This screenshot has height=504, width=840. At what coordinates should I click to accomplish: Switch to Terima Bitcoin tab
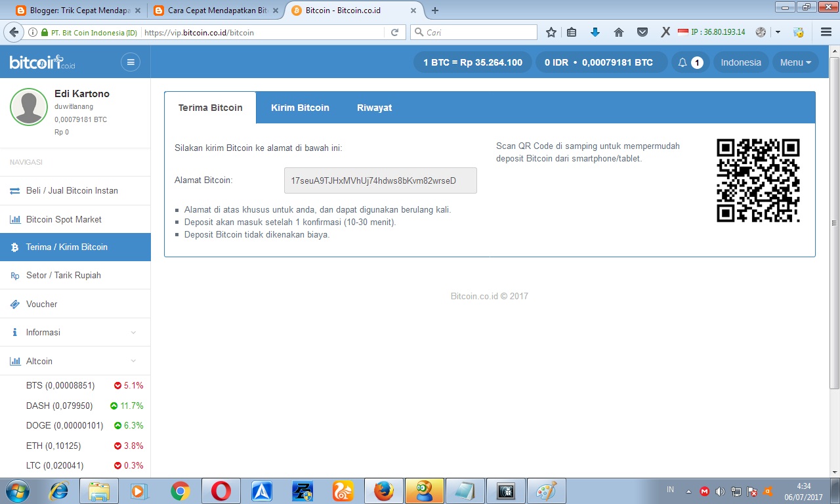click(210, 108)
